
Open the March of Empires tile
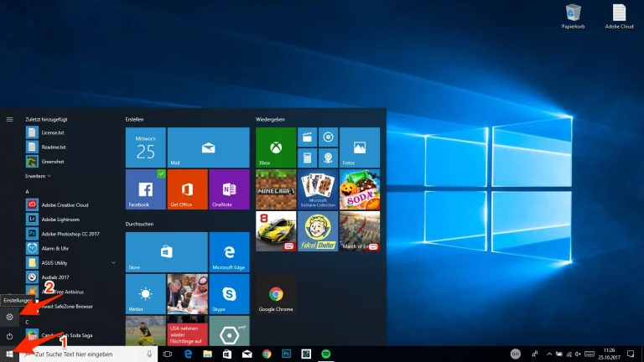click(x=360, y=231)
